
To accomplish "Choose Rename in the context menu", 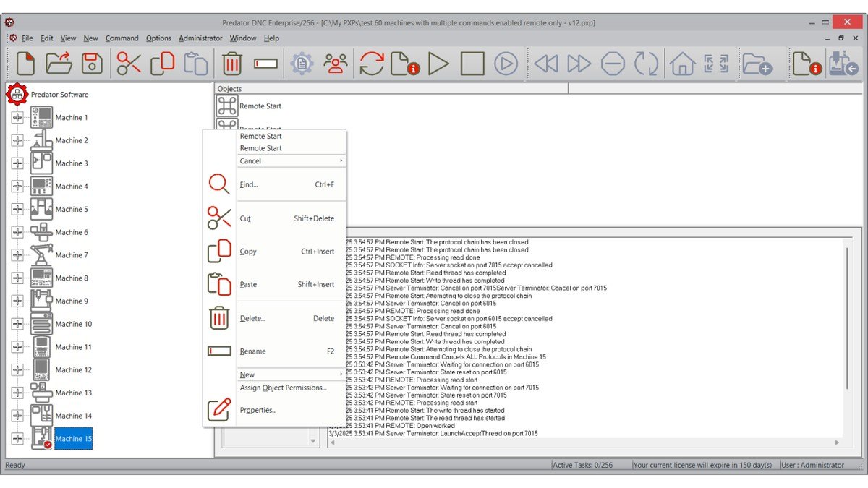I will 275,351.
